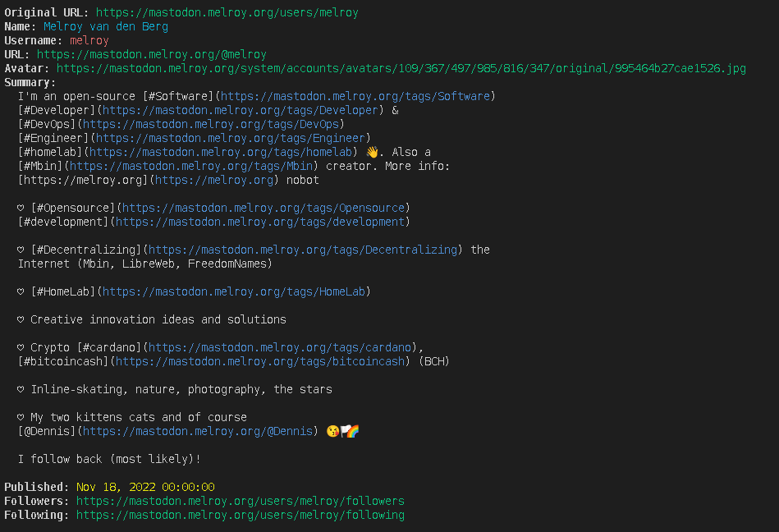The height and width of the screenshot is (532, 779).
Task: Click the rainbow flag emoji
Action: pos(351,431)
